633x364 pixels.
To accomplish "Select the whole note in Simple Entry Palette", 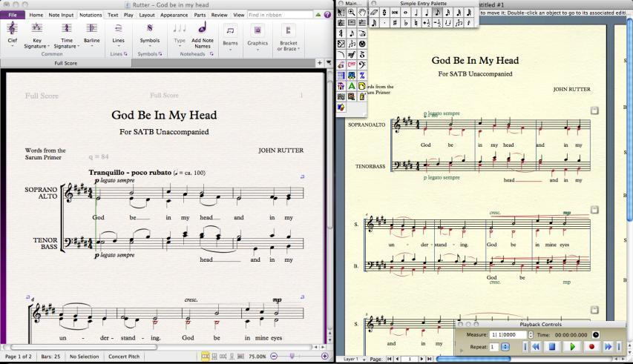I will [x=405, y=13].
